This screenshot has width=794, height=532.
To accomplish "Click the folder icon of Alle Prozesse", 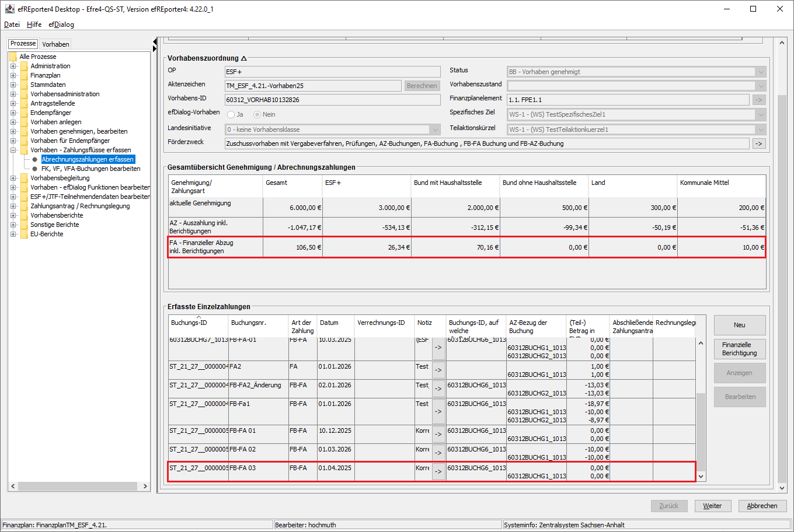I will (x=13, y=57).
